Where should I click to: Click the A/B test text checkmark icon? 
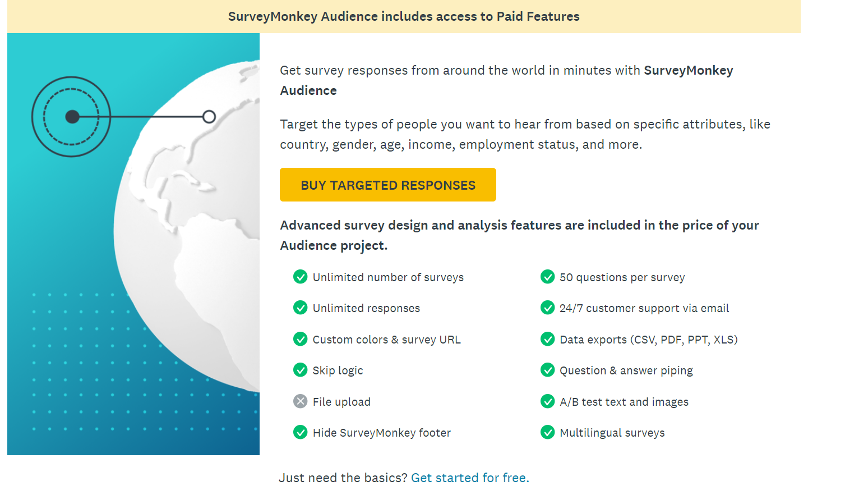[547, 401]
